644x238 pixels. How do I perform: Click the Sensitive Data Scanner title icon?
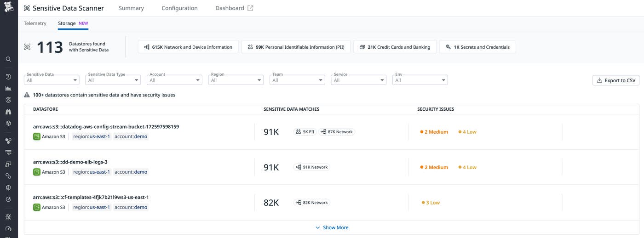click(27, 8)
